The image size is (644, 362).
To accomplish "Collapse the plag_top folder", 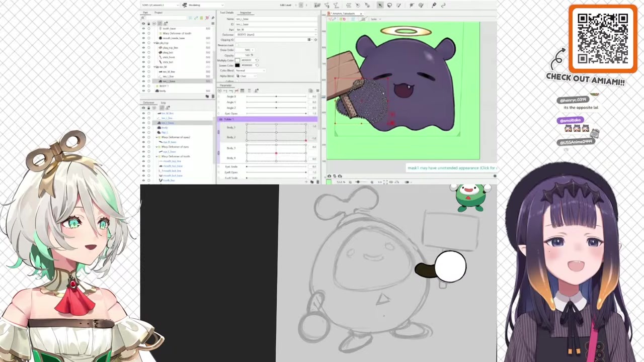I will (x=155, y=43).
